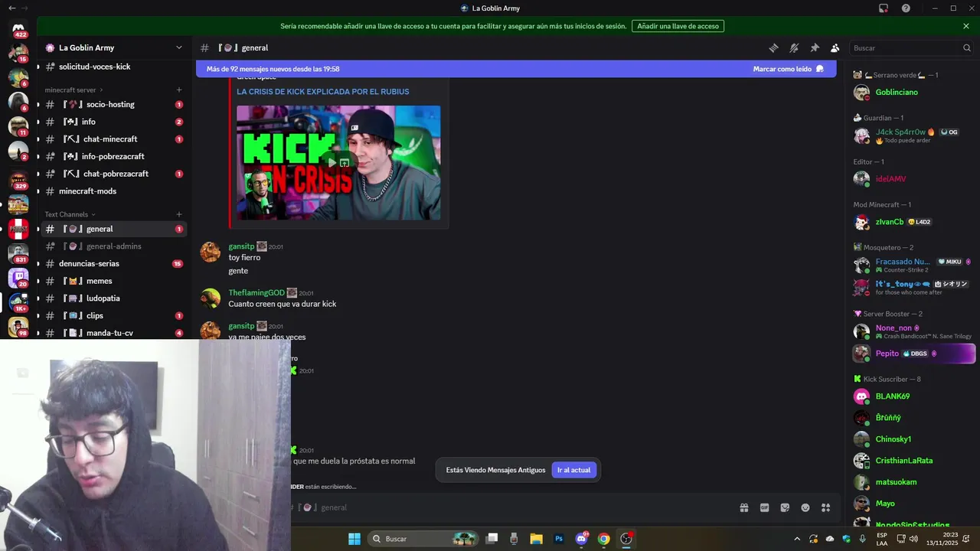Click 'Marcar como leído' button
The width and height of the screenshot is (980, 551).
(788, 69)
